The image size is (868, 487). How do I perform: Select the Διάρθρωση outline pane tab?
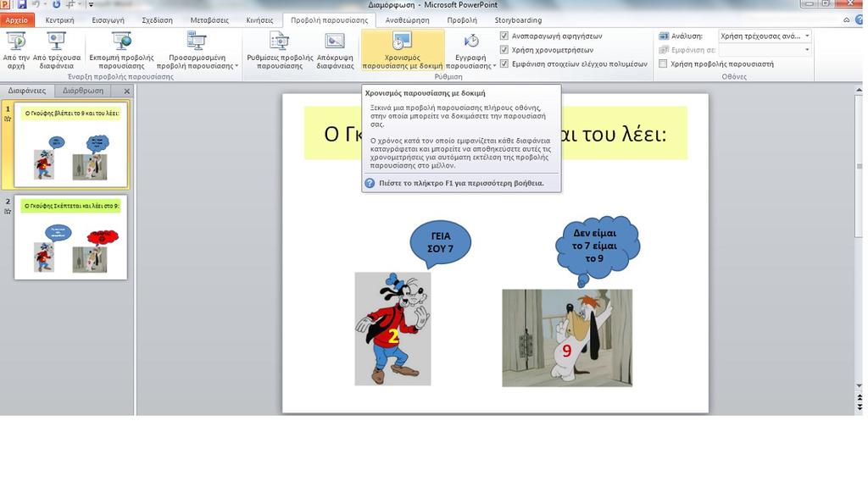click(82, 91)
